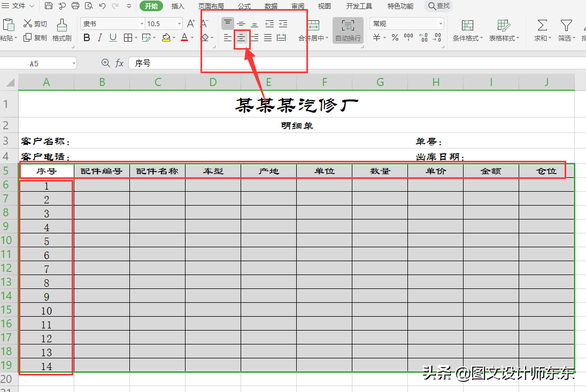
Task: Undo the last action
Action: 103,5
